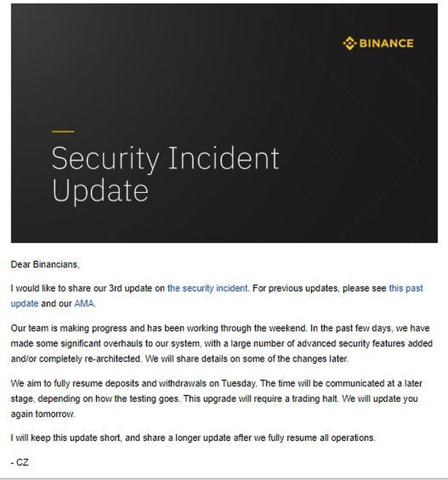Click the word "Update" in banner heading
The width and height of the screenshot is (448, 480).
click(99, 191)
